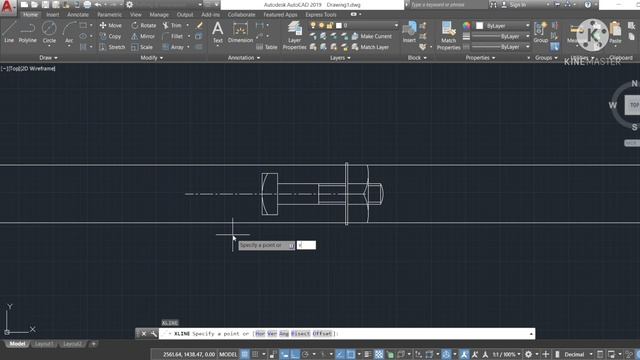Click the Rotate tool
This screenshot has height=360, width=640.
tap(144, 25)
